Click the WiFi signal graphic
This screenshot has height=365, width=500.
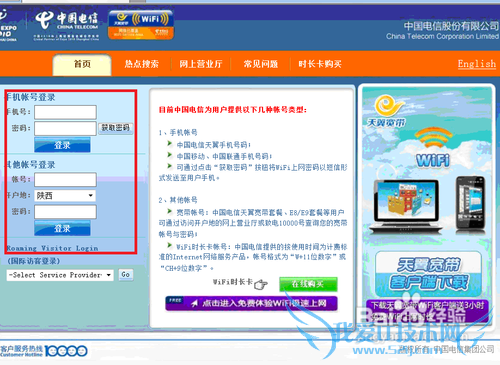tap(433, 148)
